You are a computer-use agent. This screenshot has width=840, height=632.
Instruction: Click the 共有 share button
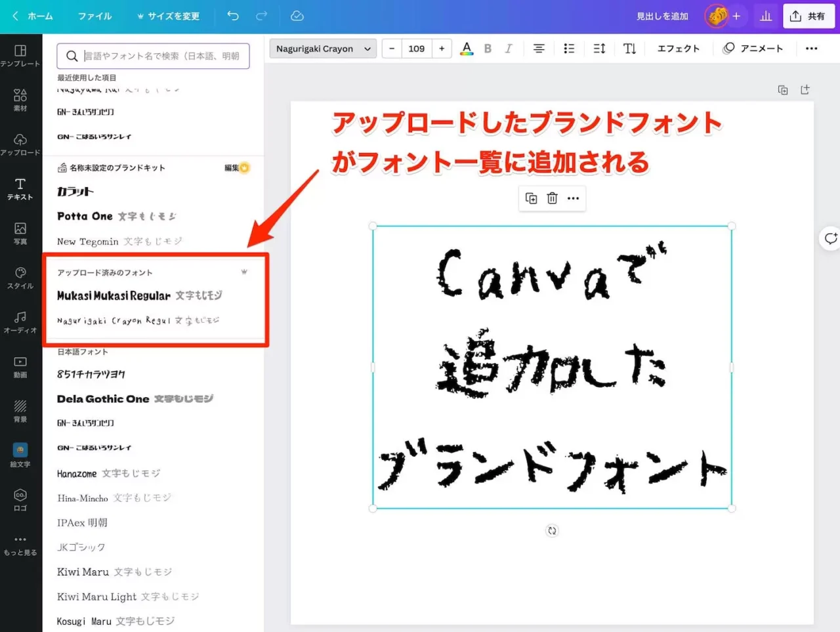point(808,16)
